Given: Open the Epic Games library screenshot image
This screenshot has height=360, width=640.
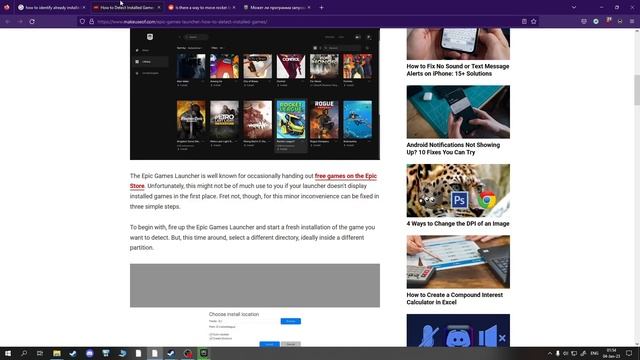Looking at the screenshot, I should [x=255, y=94].
